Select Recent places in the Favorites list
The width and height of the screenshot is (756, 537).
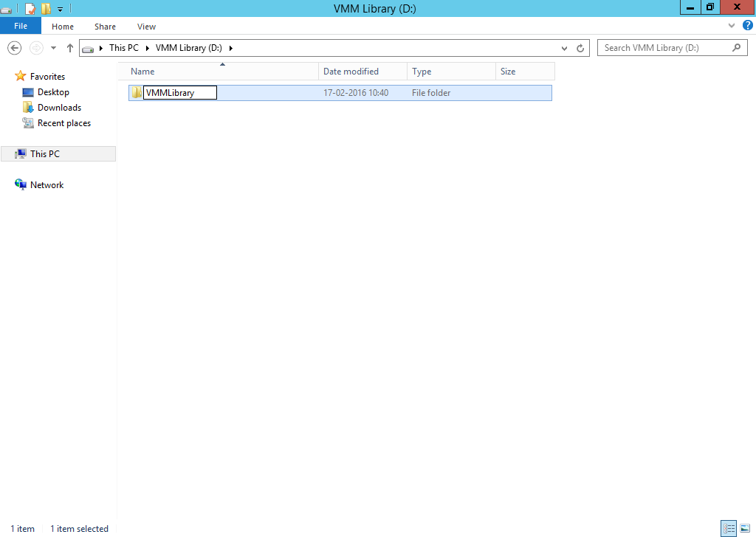[63, 122]
